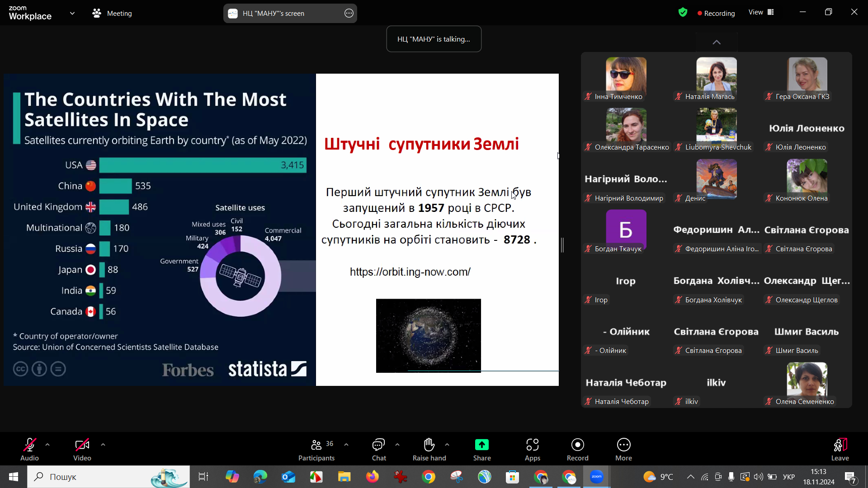Click the Шмиг Василь name tile

[807, 333]
